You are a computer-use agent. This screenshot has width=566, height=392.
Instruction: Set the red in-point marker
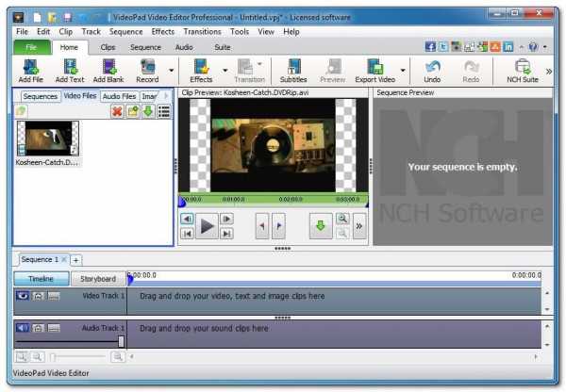coord(262,226)
